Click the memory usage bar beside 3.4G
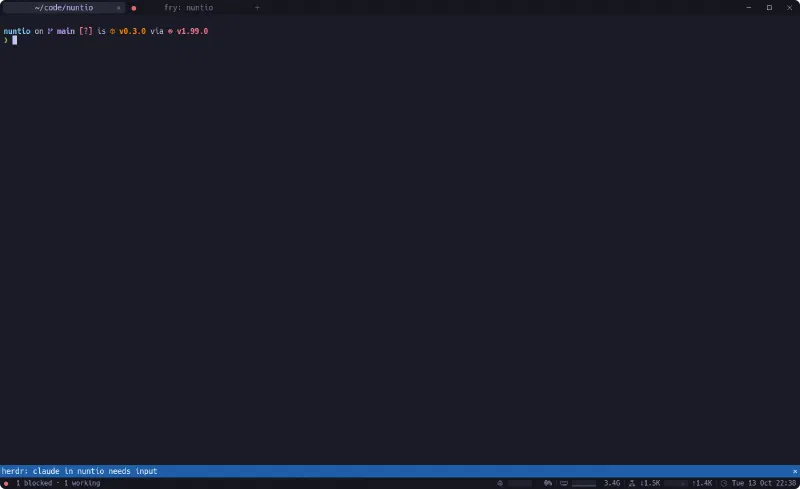 click(584, 483)
